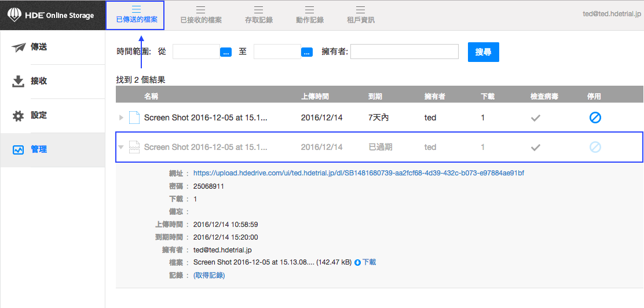Viewport: 644px width, 308px height.
Task: Focus the 擁有者 owner search field
Action: pyautogui.click(x=404, y=52)
